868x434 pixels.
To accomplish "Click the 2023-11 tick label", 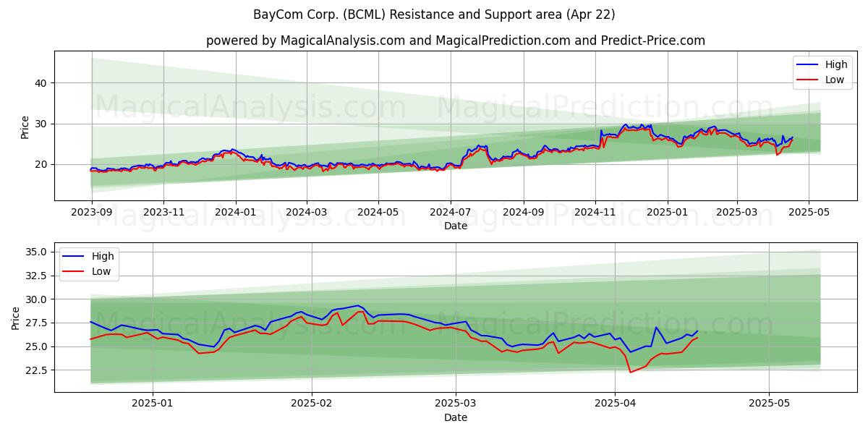I will tap(163, 212).
